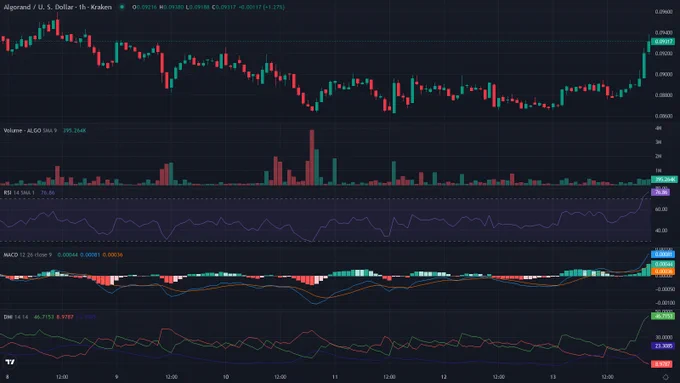Open the TradingView logo link

(10, 362)
